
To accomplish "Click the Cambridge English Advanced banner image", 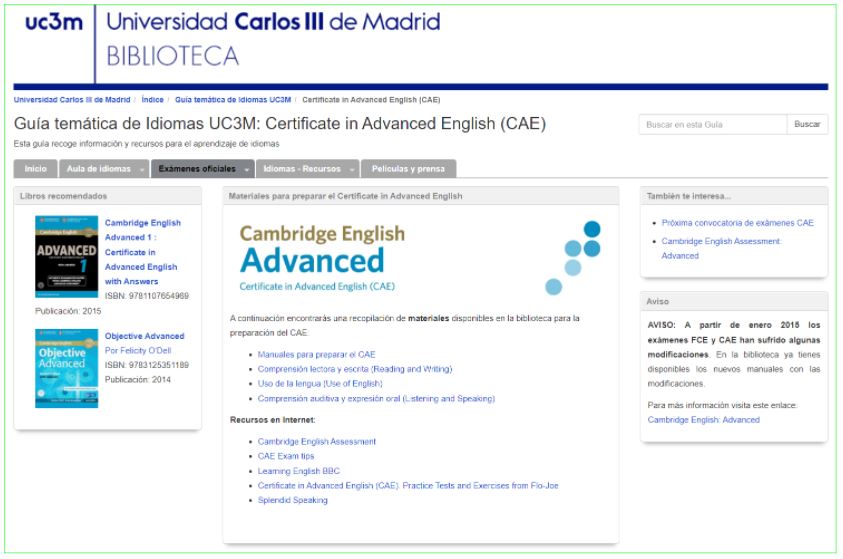I will coord(420,257).
